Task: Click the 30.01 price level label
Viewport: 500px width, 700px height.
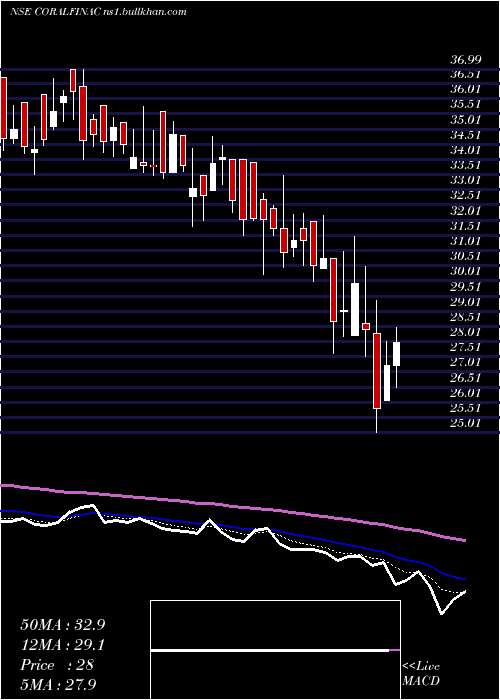Action: click(x=464, y=271)
